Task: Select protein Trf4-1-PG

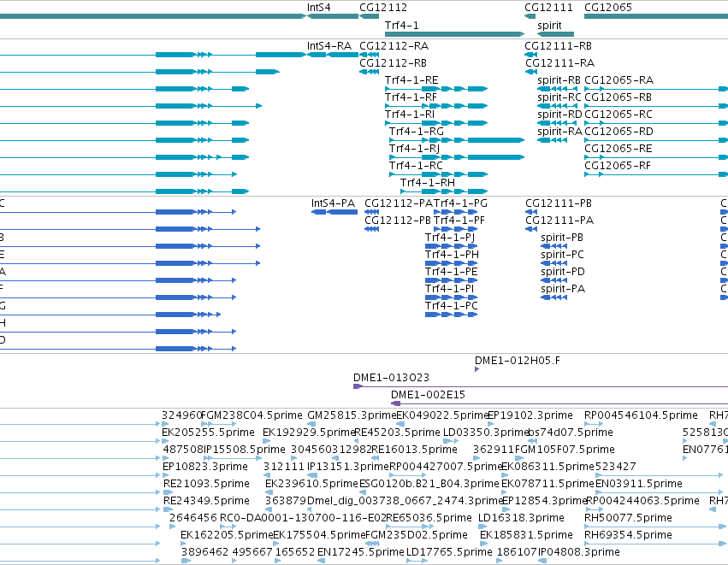Action: tap(455, 212)
